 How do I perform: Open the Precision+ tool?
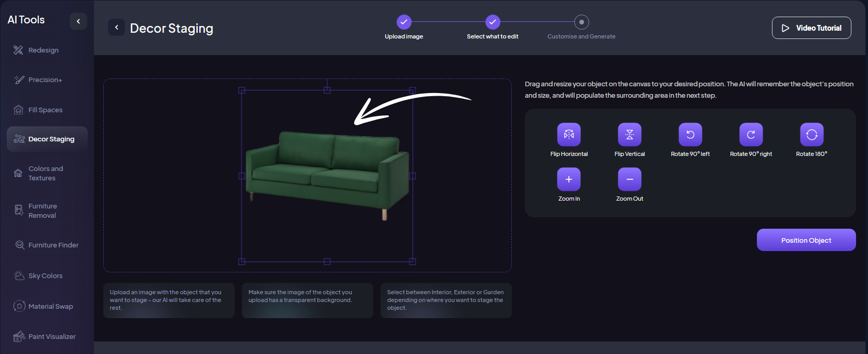pos(45,80)
